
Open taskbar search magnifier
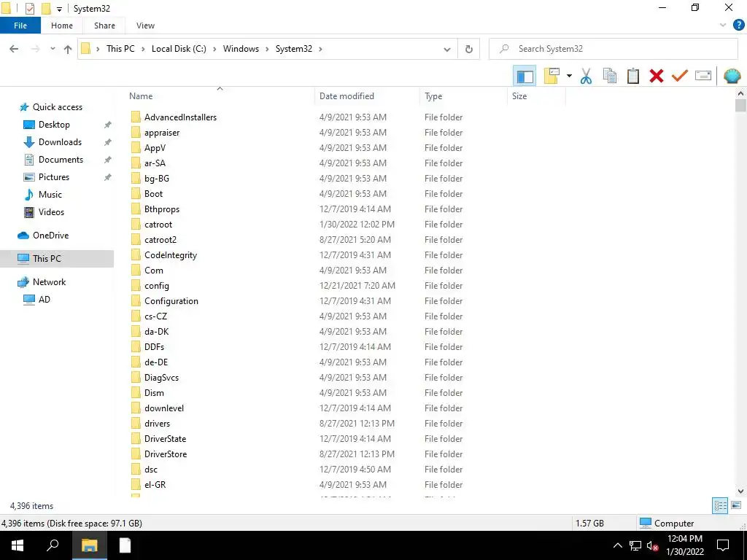pos(53,545)
